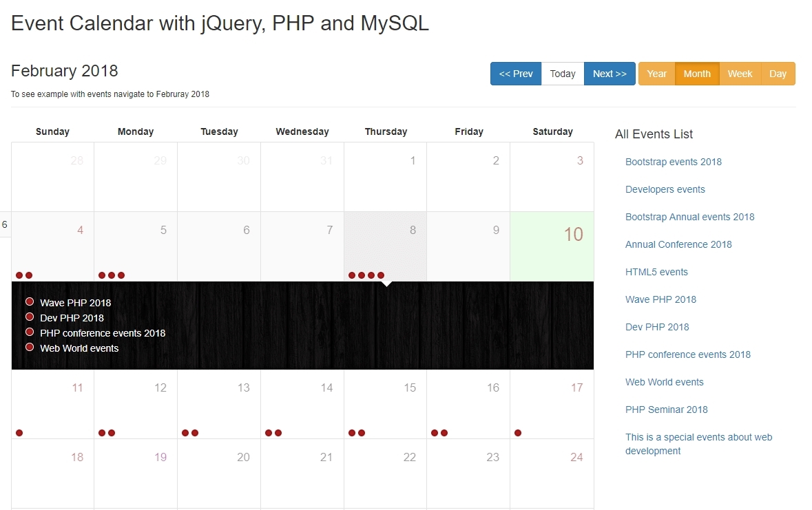Click the last event dot on Thursday 8
The image size is (812, 510).
[x=381, y=275]
